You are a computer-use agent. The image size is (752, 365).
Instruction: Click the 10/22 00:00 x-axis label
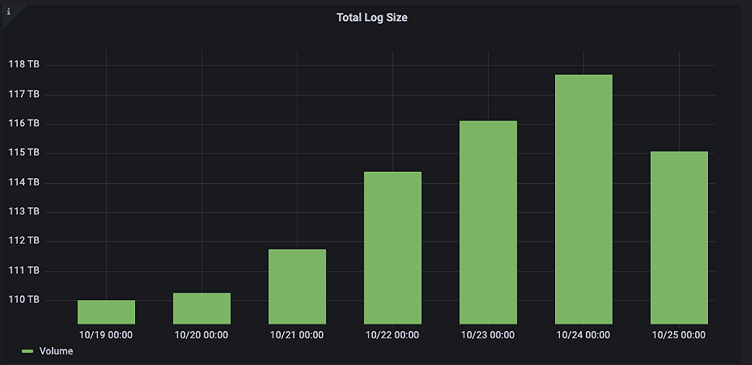pyautogui.click(x=392, y=335)
